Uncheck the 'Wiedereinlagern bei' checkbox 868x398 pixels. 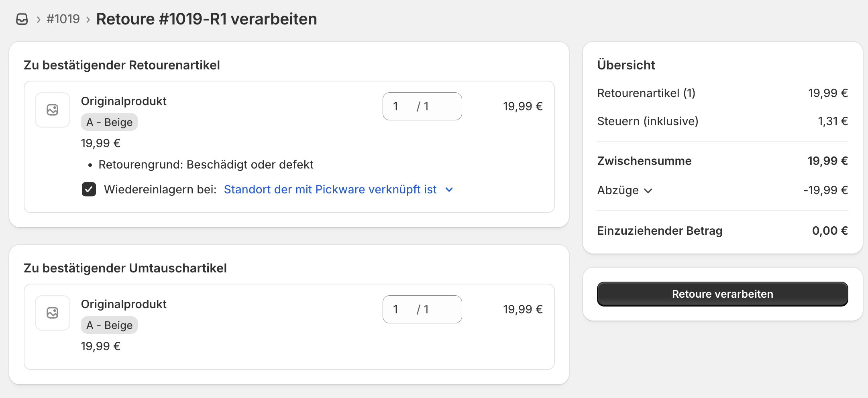tap(89, 189)
